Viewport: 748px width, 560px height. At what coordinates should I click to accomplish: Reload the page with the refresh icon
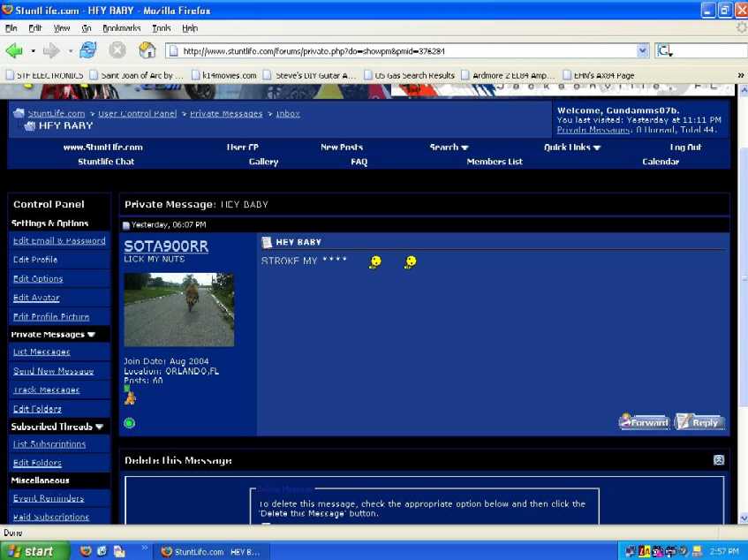pos(87,51)
